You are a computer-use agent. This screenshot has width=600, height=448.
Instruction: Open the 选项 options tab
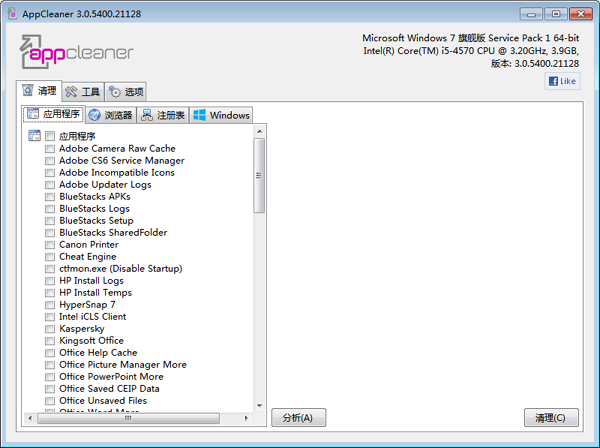(x=126, y=92)
